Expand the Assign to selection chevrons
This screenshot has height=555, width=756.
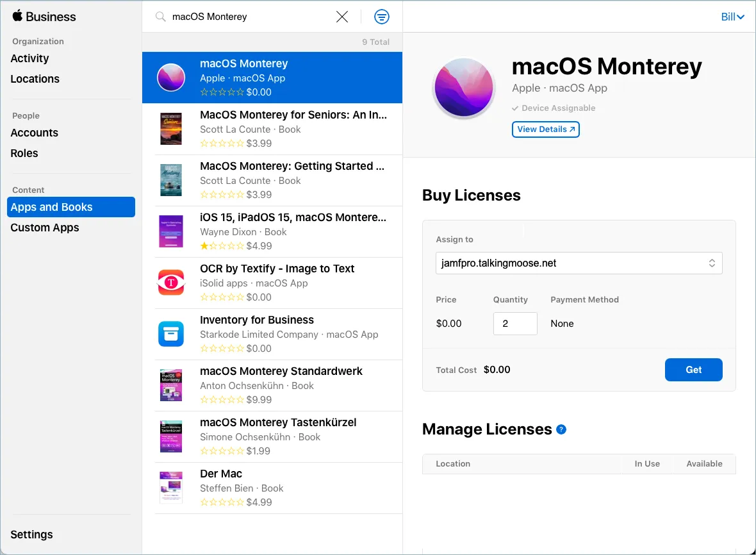[x=712, y=263]
